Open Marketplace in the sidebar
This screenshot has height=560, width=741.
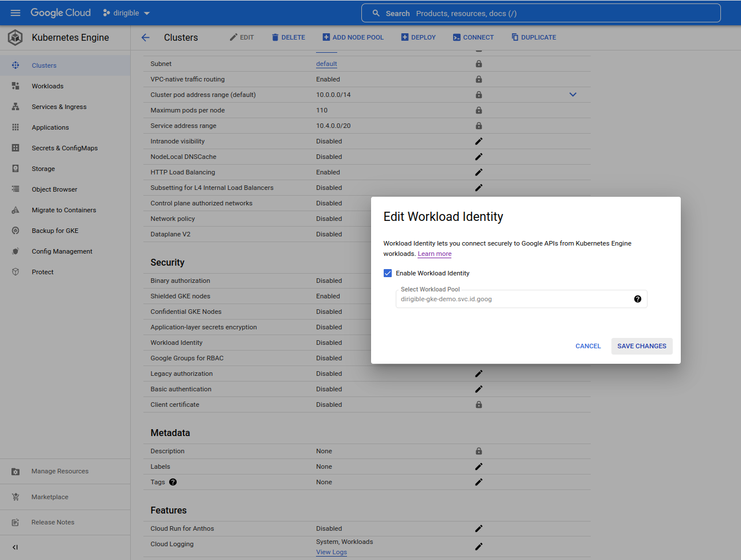click(65, 497)
